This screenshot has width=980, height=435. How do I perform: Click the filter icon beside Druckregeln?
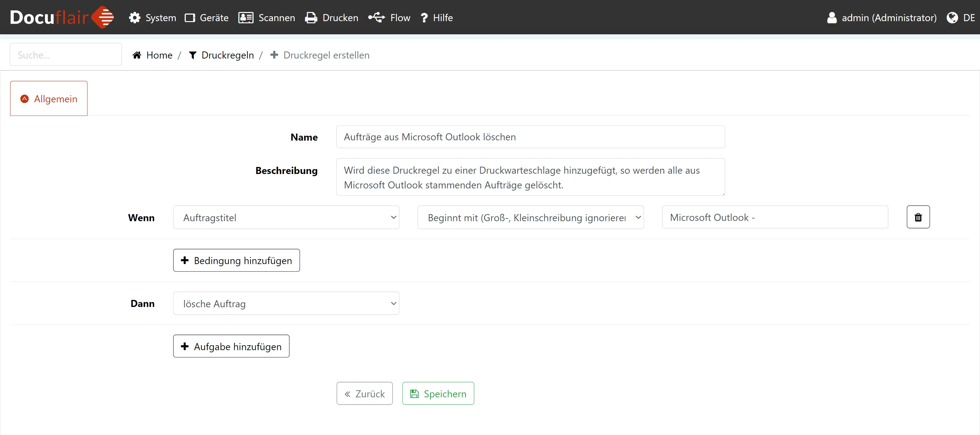coord(193,55)
